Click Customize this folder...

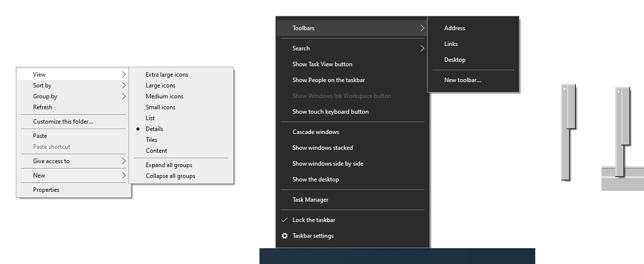coord(63,122)
